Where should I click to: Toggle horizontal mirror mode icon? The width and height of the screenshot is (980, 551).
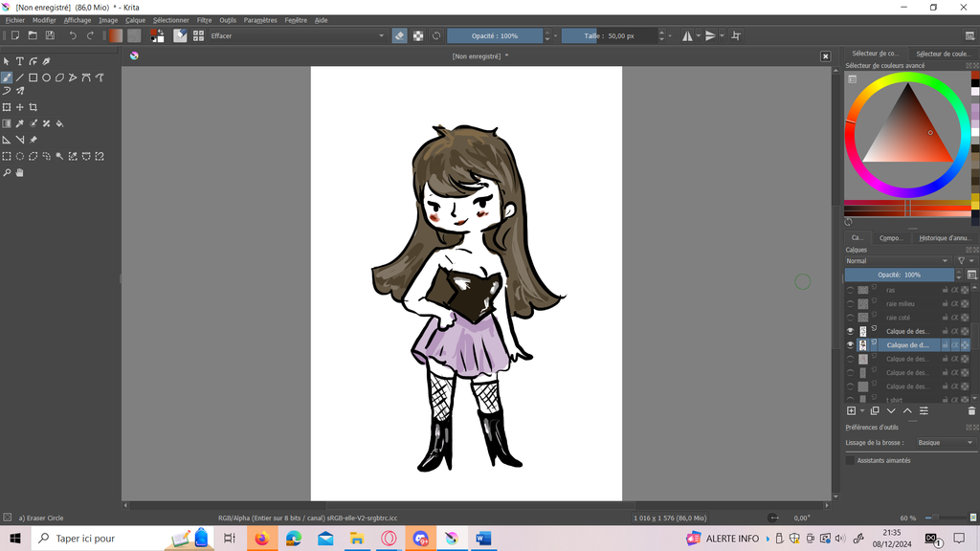(x=687, y=35)
